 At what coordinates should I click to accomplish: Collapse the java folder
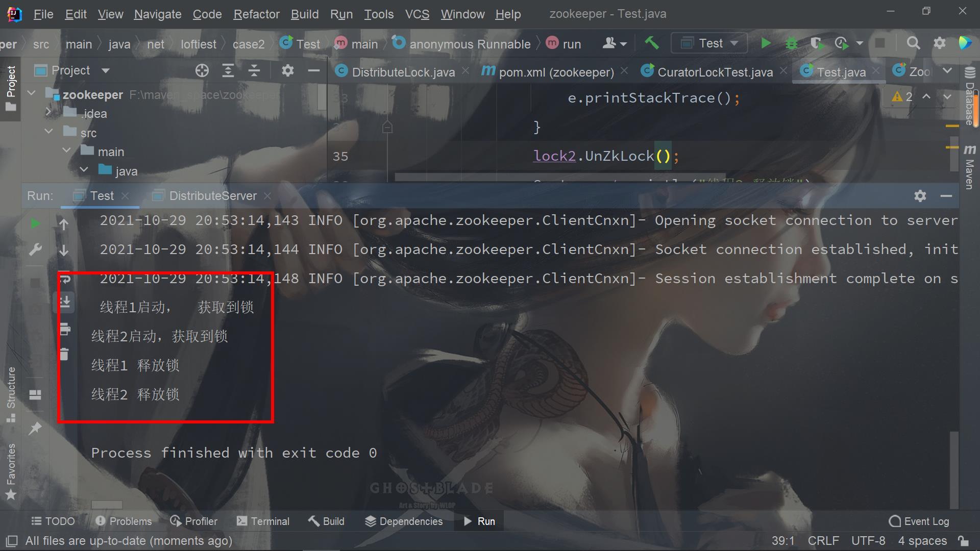[84, 169]
